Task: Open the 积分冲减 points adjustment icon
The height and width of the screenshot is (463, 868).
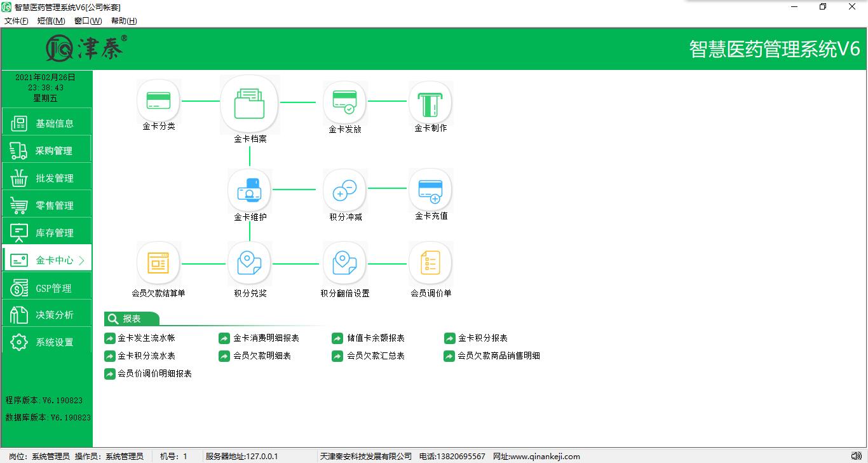Action: (344, 190)
